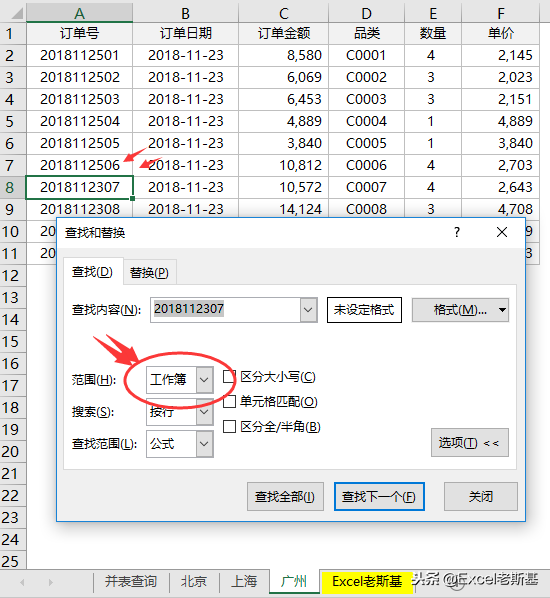
Task: Switch to the 替换(P) tab
Action: coord(149,273)
